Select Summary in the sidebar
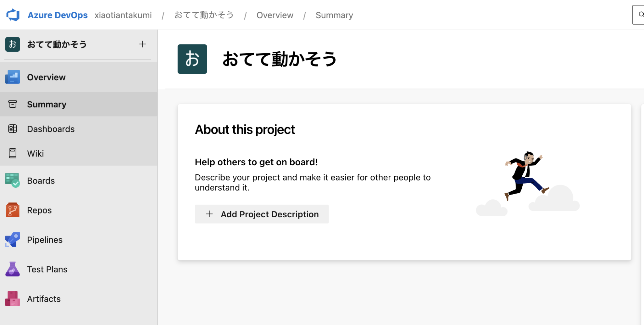This screenshot has height=325, width=644. click(x=79, y=104)
